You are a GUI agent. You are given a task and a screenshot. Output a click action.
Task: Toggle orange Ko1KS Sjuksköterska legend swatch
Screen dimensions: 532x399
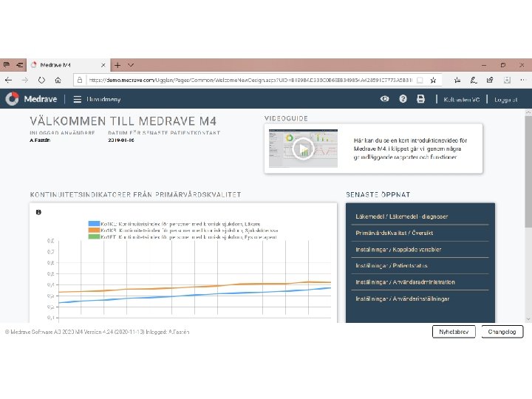(x=94, y=230)
